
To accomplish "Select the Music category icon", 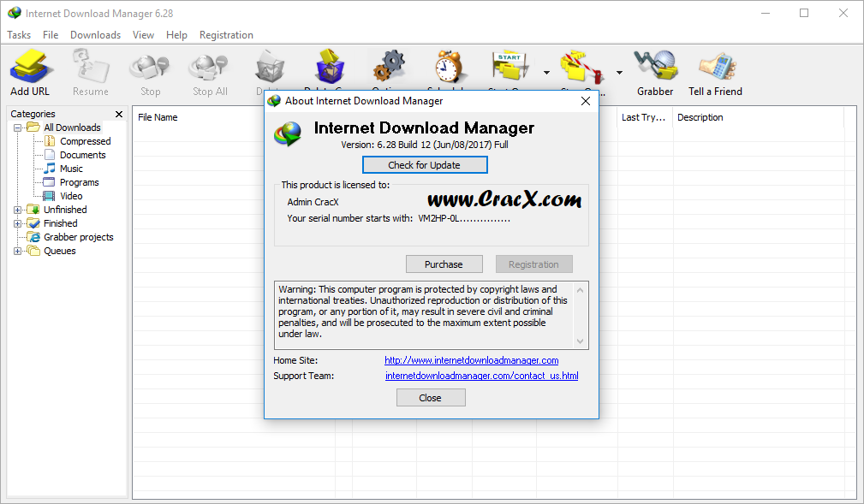I will click(50, 169).
